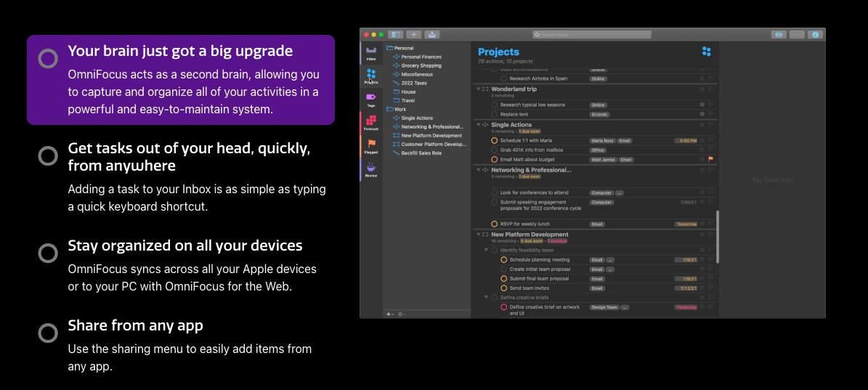Open the Review perspective coffee cup

tap(371, 169)
